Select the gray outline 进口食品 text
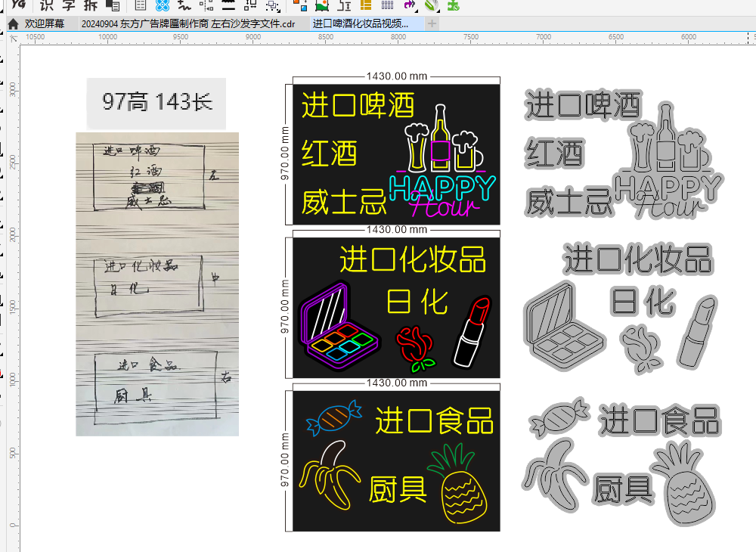Viewport: 756px width, 552px height. pyautogui.click(x=660, y=420)
